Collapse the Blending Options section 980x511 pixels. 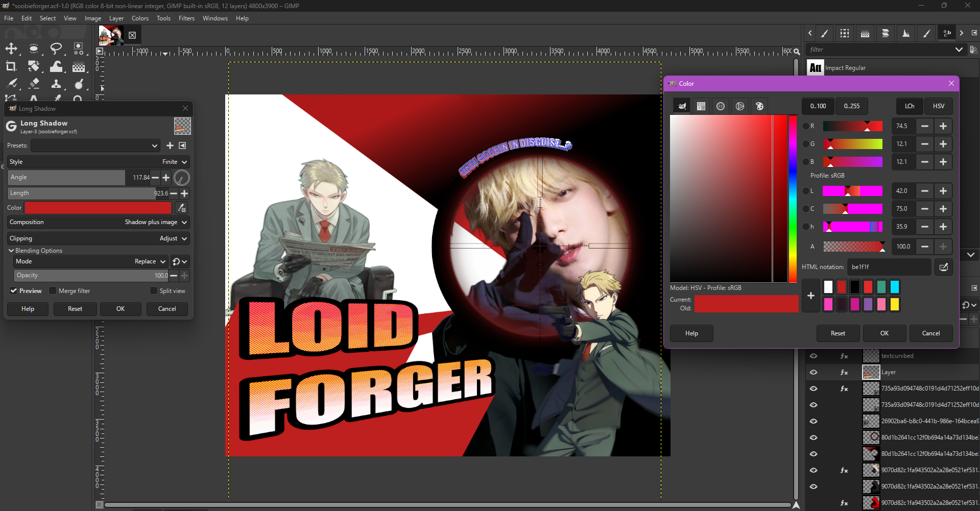point(11,251)
